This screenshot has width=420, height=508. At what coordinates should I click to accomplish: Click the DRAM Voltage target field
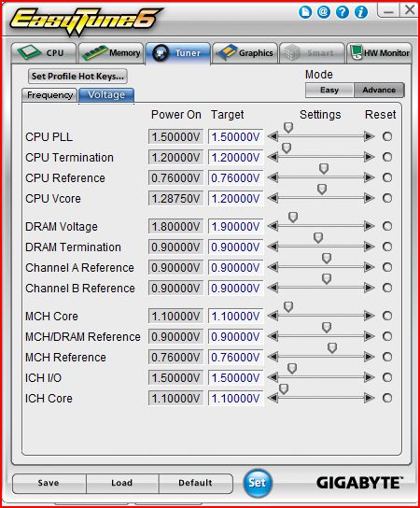click(236, 227)
